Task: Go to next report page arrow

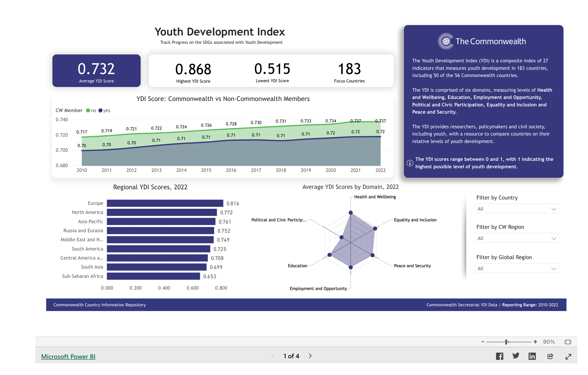Action: (310, 356)
